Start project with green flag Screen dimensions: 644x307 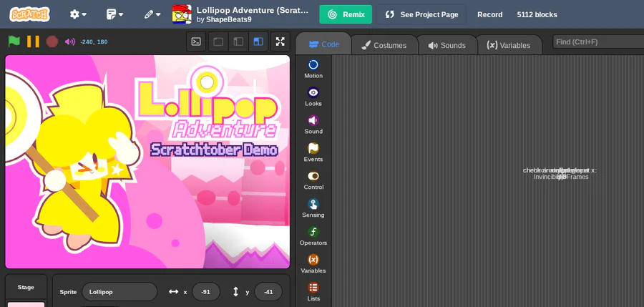click(14, 42)
